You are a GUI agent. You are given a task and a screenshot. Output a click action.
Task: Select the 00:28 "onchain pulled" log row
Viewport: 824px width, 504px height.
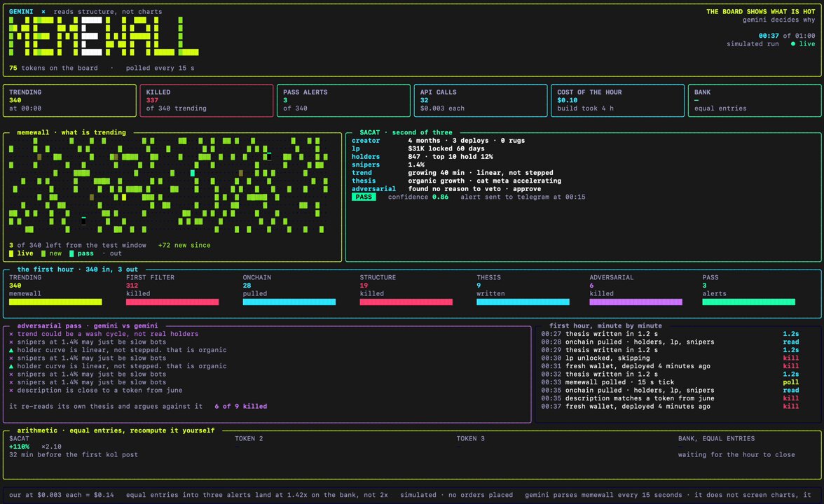point(670,342)
